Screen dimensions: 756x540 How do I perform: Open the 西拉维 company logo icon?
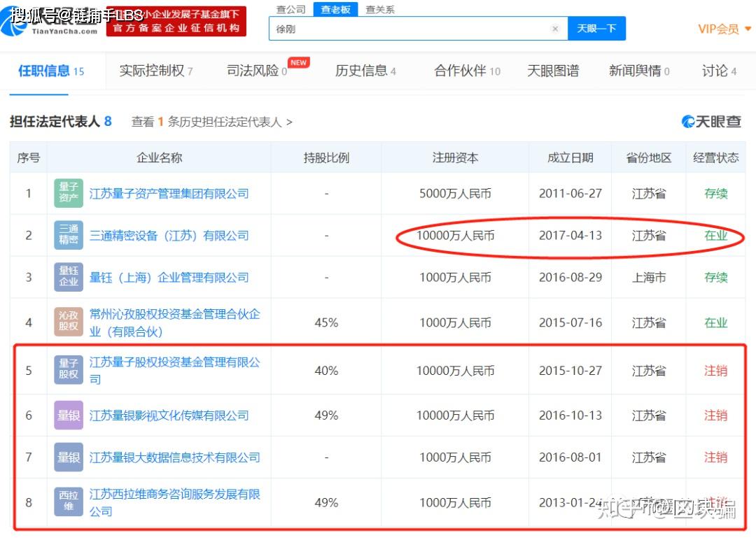pyautogui.click(x=69, y=502)
